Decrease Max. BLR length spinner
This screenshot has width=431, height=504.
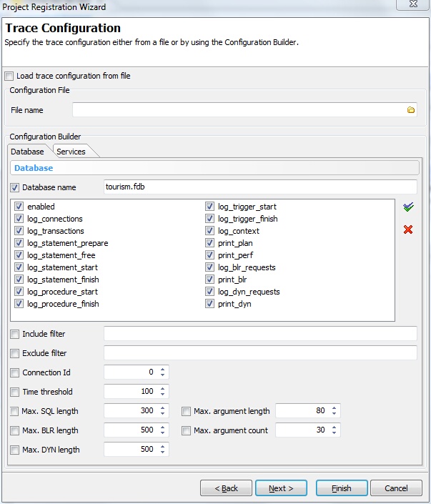[x=163, y=433]
